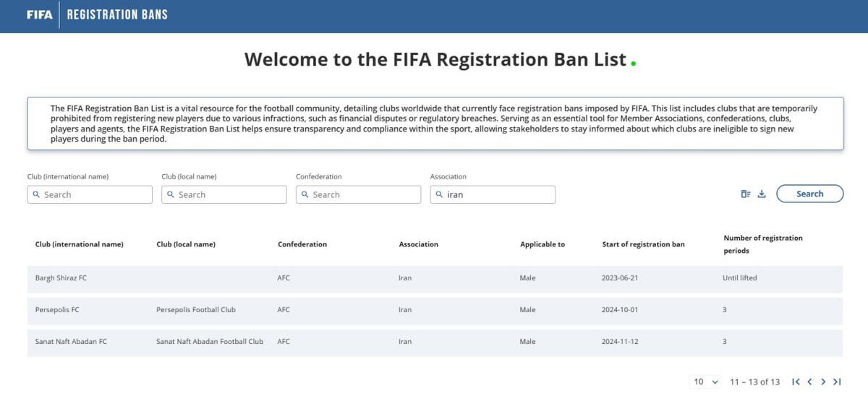
Task: Click the Club (international name) column header
Action: 79,244
